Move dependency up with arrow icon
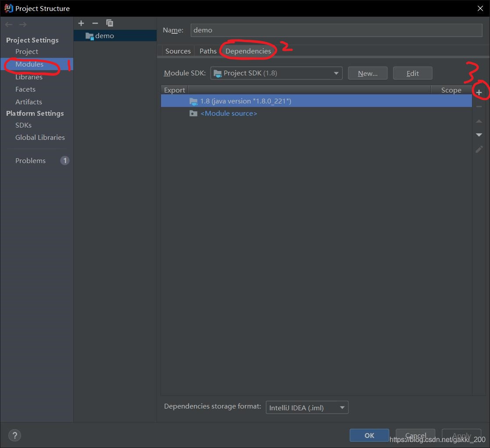Viewport: 490px width, 448px height. pos(479,121)
